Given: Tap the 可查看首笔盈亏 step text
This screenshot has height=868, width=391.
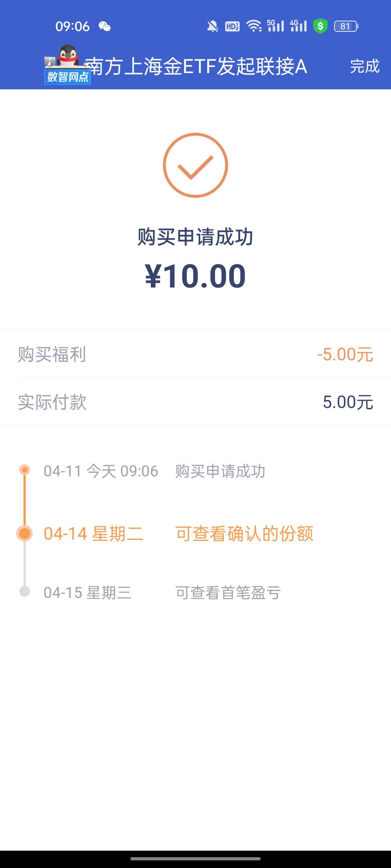Looking at the screenshot, I should click(228, 593).
